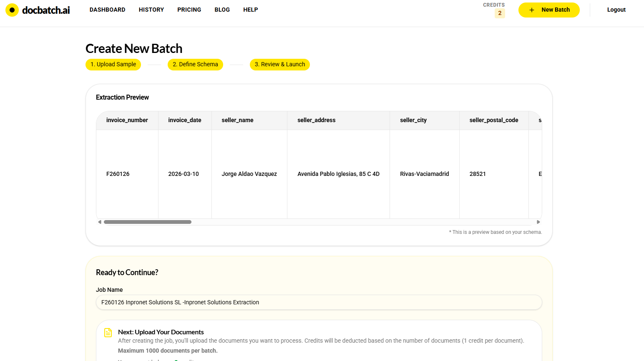Select the 28521 postal code cell
This screenshot has width=644, height=361.
[494, 174]
